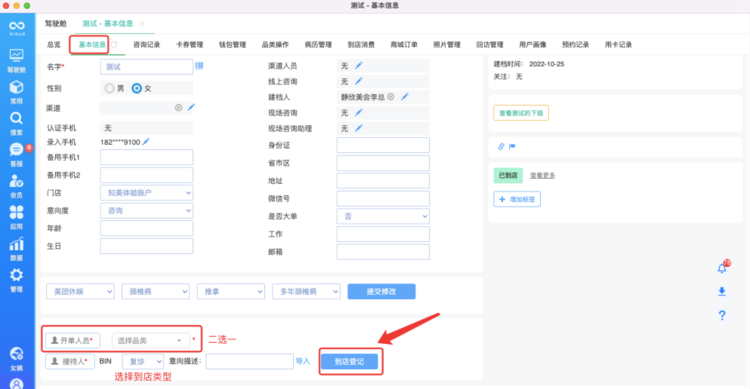
Task: Click the download arrow icon on the right
Action: click(722, 291)
